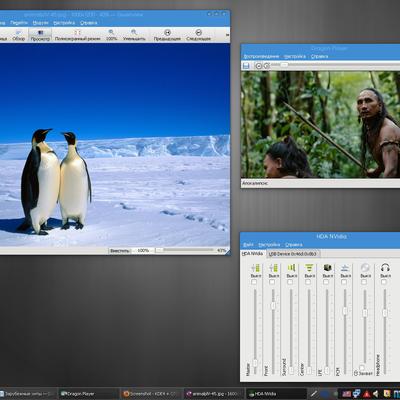Click the pen icon on the taskbar
The height and width of the screenshot is (400, 400).
pos(313,394)
